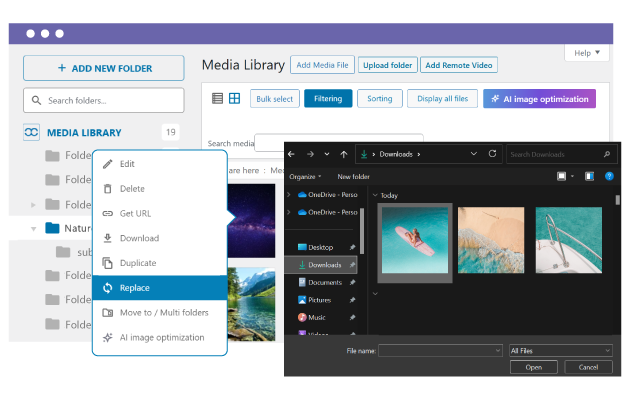This screenshot has height=400, width=630.
Task: Expand the Nature folder tree arrow
Action: [x=32, y=228]
